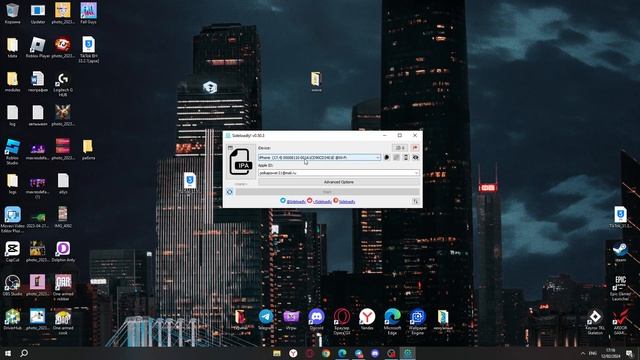
Task: Open File Explorer from the taskbar
Action: (277, 353)
